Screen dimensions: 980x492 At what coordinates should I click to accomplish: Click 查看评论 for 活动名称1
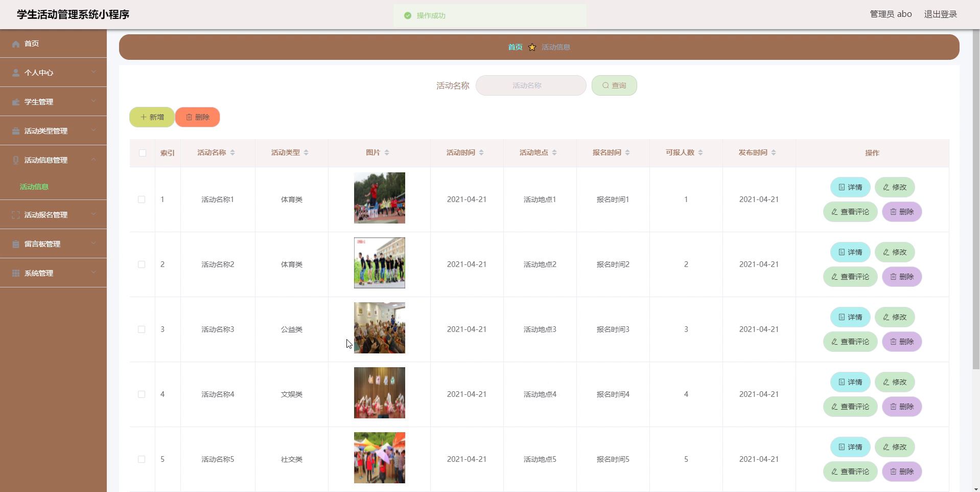850,212
